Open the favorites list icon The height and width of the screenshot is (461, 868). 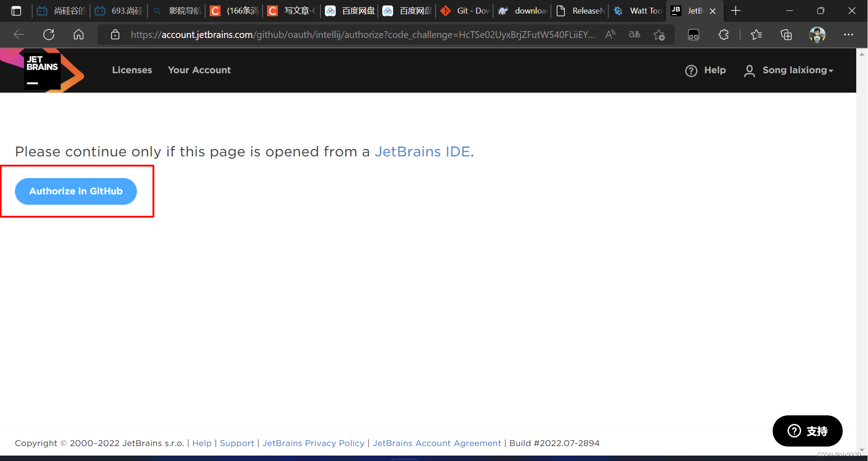[756, 35]
